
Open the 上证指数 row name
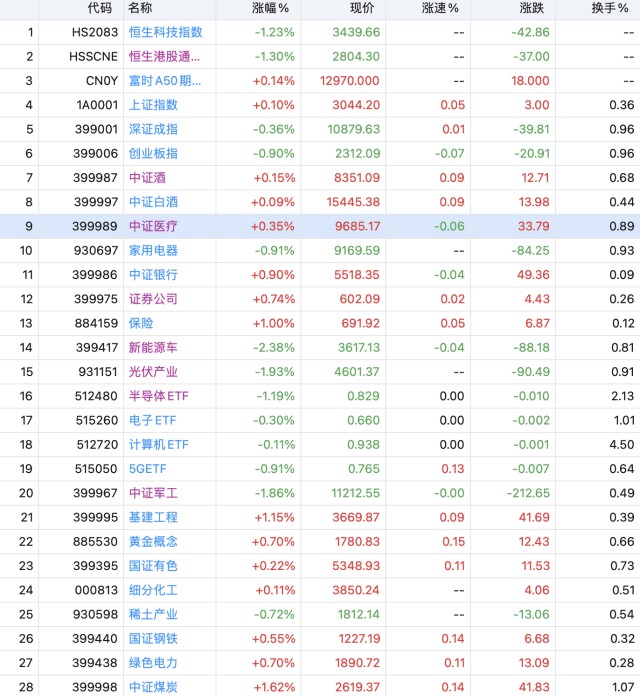point(153,105)
